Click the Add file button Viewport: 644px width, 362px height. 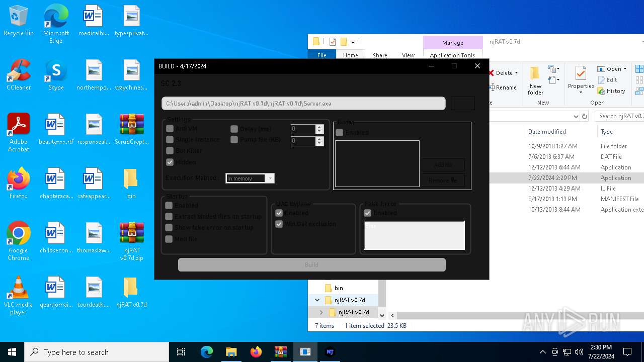443,164
